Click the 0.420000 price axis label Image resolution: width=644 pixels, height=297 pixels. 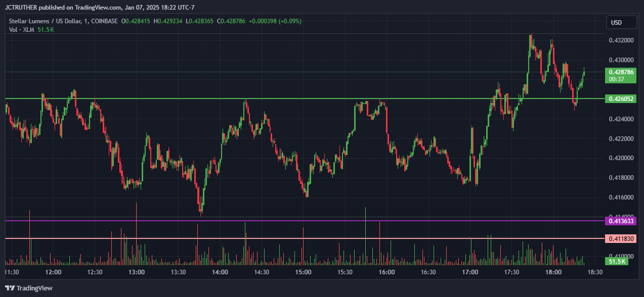pos(621,158)
